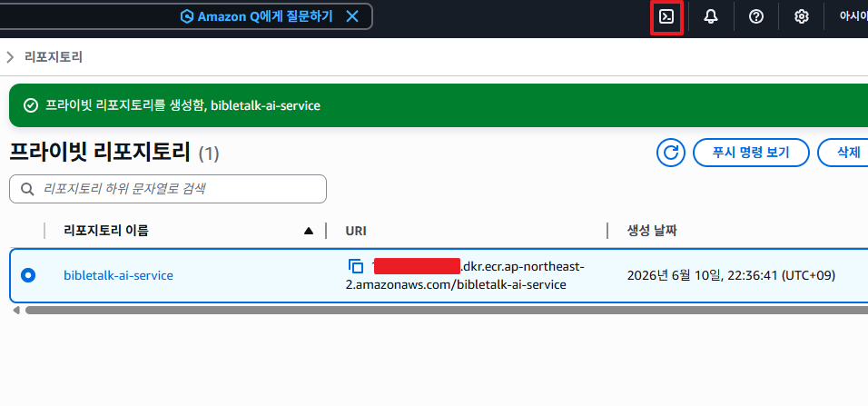868x406 pixels.
Task: Refresh the private repository list
Action: [x=671, y=153]
